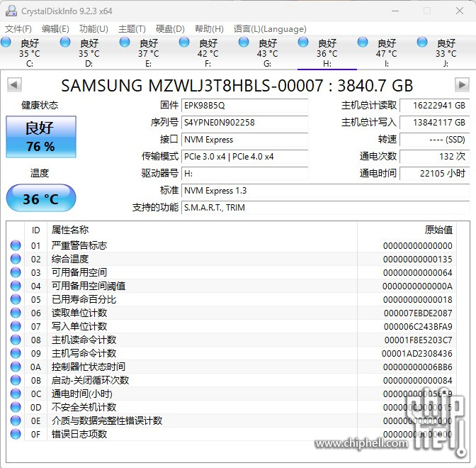Click the 36 °C temperature button
The width and height of the screenshot is (476, 468).
[x=41, y=198]
